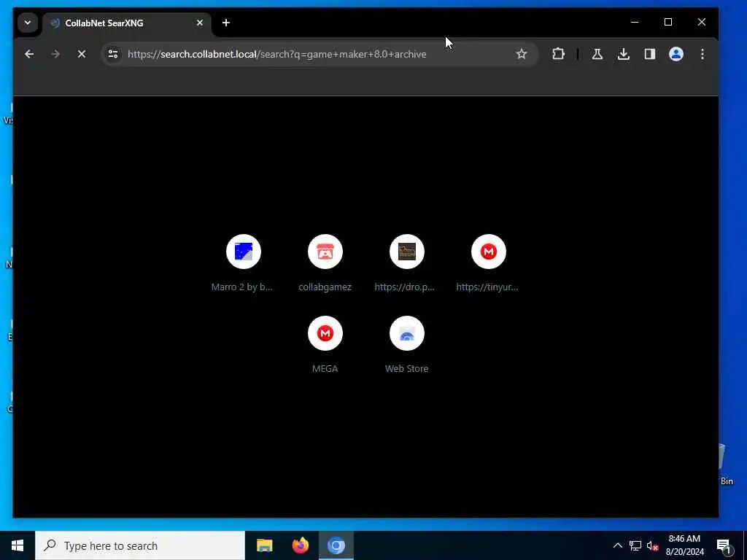Open the Marro 2 shortcut tile
This screenshot has height=560, width=747.
(244, 262)
